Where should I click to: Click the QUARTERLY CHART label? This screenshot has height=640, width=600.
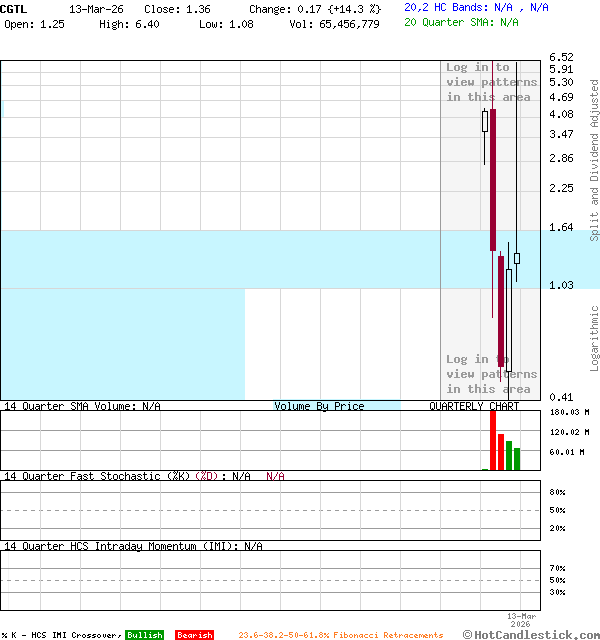pos(474,406)
